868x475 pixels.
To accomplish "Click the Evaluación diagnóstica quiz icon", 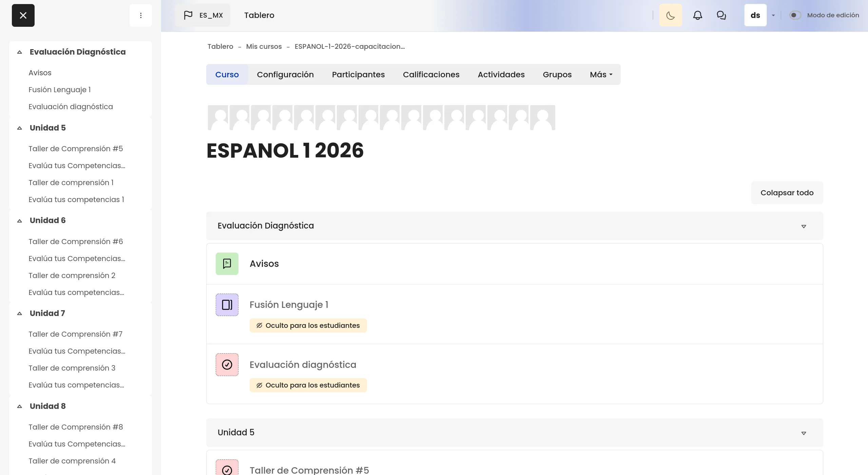I will click(227, 365).
